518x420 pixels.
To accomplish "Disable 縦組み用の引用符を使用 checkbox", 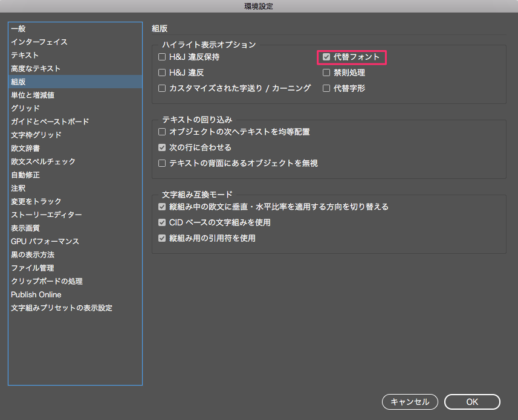I will 162,238.
